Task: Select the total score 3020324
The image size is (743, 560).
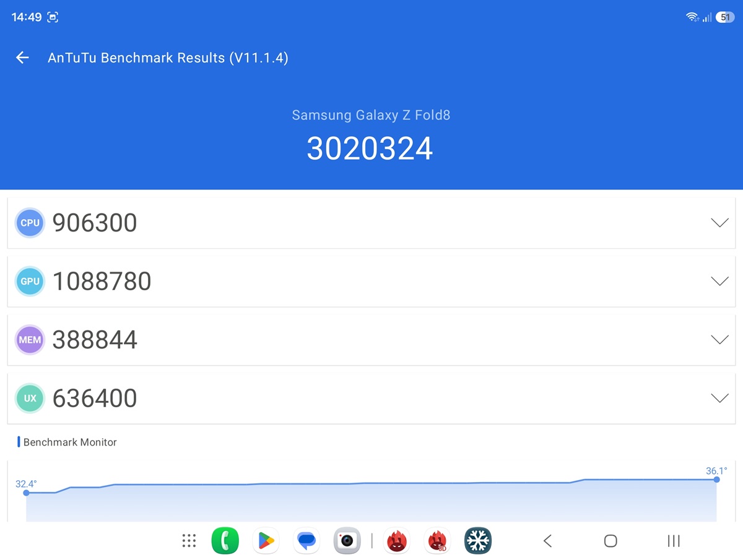Action: click(370, 149)
